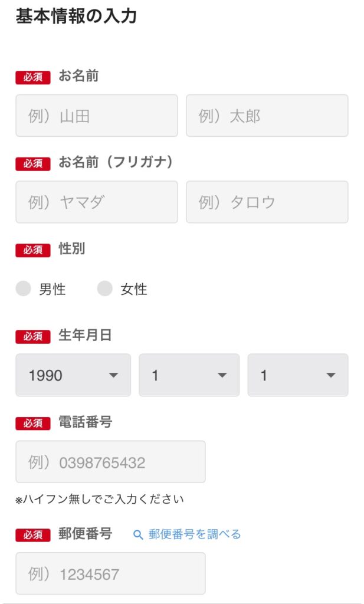The image size is (364, 604).
Task: Open the birth day dropdown
Action: click(297, 375)
